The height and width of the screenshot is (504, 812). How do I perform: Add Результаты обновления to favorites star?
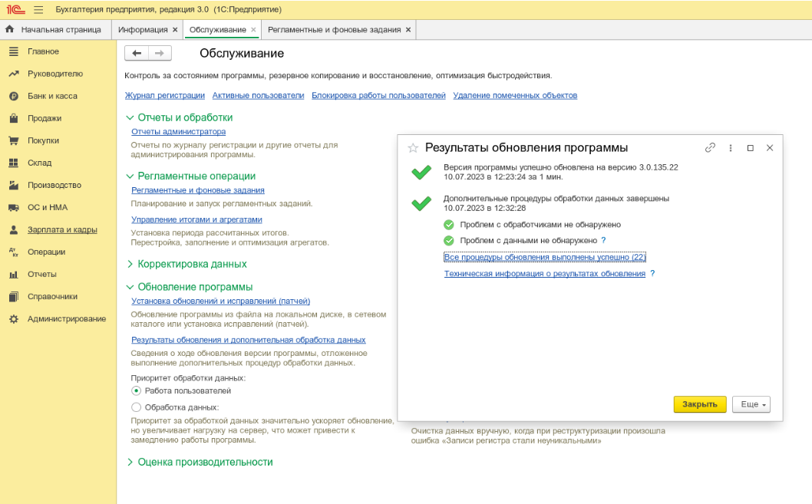pos(413,148)
